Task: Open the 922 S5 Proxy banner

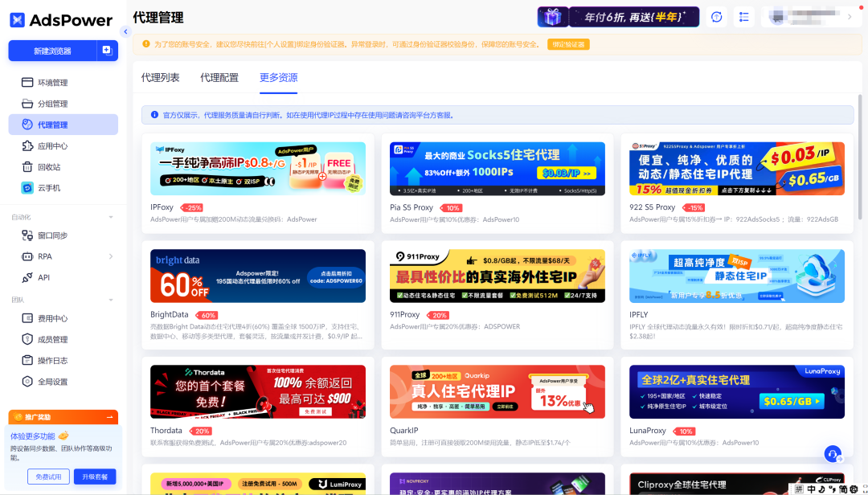Action: 737,168
